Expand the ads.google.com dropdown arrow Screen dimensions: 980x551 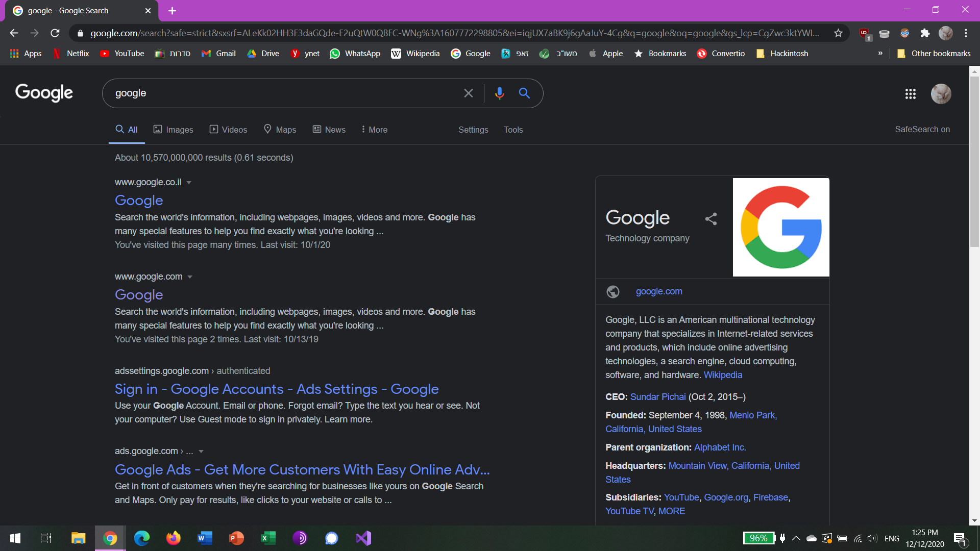click(x=203, y=452)
